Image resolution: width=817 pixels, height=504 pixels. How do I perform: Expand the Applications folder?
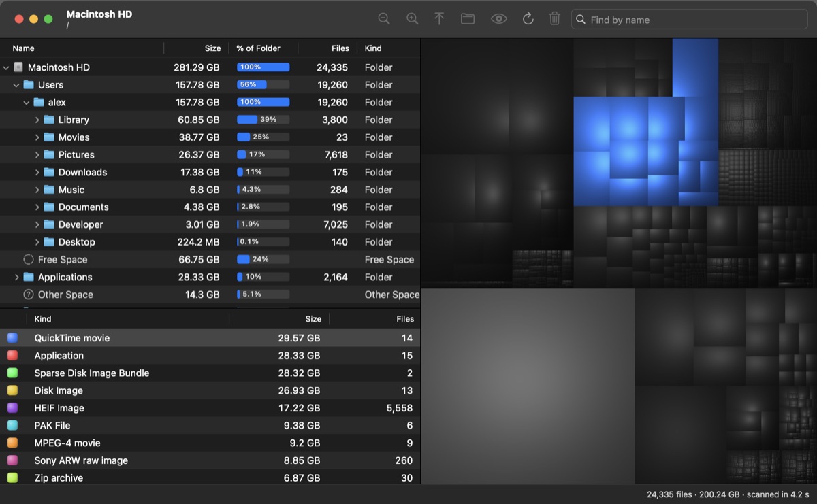coord(16,278)
